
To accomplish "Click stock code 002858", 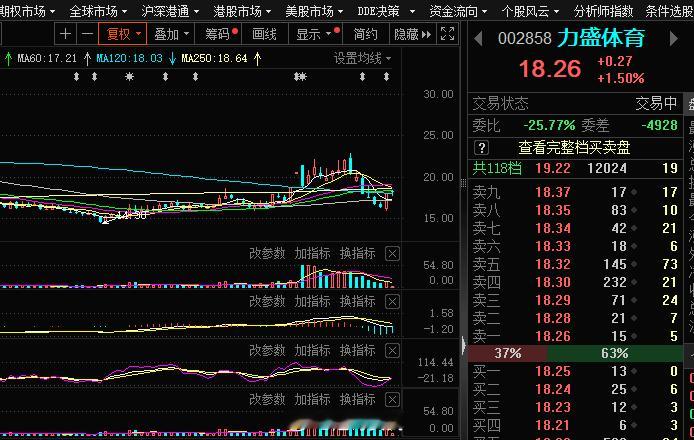I will (524, 39).
